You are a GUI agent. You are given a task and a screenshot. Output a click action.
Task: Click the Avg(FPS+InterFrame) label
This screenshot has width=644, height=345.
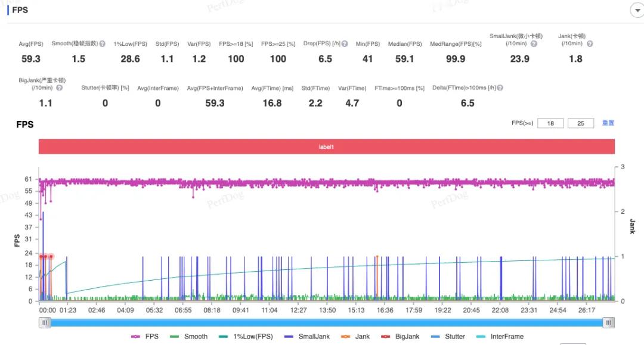(215, 88)
